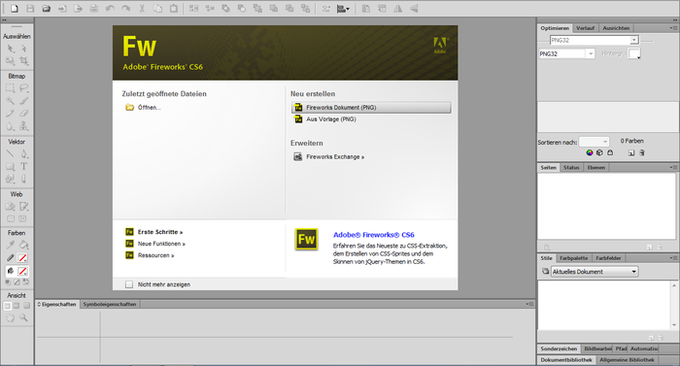Screen dimensions: 680x366
Task: Open the Sonderzeichen tab
Action: (559, 349)
